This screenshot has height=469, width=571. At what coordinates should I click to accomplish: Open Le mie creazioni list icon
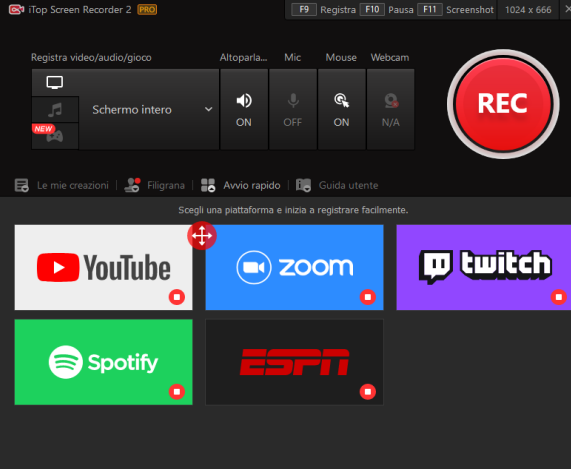tap(21, 185)
